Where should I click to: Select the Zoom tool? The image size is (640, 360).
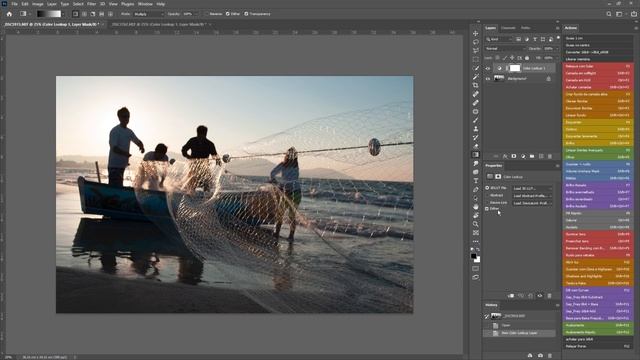click(x=476, y=224)
